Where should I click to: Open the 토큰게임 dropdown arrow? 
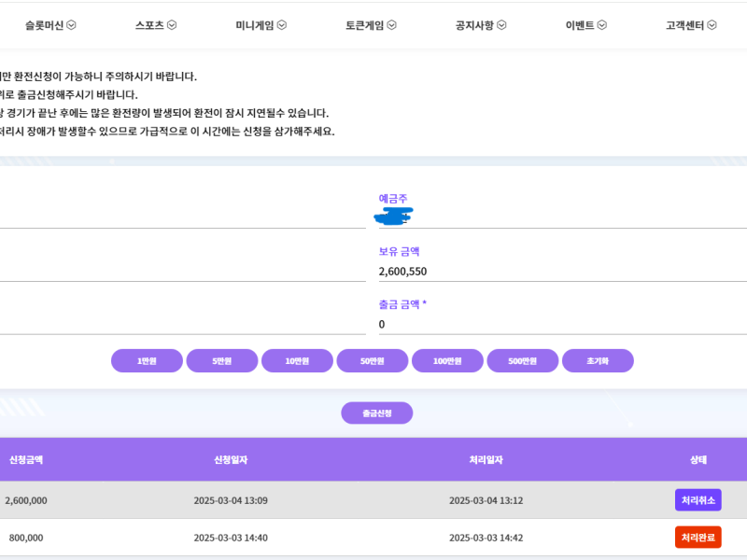tap(392, 25)
